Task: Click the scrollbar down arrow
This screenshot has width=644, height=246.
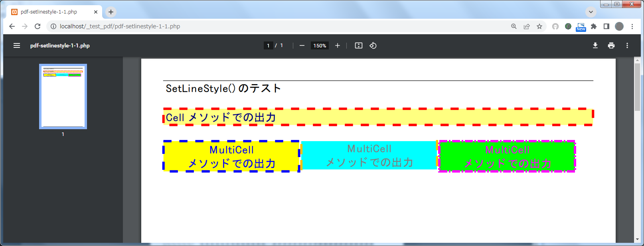Action: tap(637, 240)
